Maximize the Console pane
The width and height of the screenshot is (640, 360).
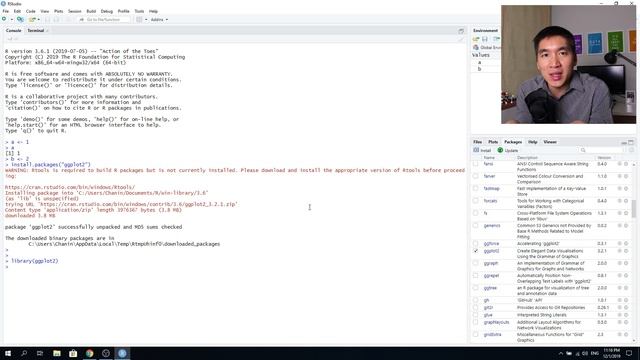461,31
